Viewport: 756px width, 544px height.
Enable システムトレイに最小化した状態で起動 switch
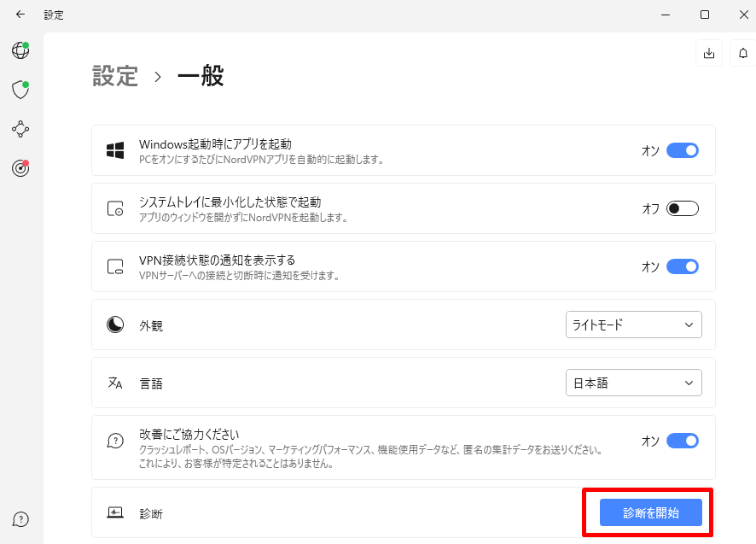(x=683, y=208)
